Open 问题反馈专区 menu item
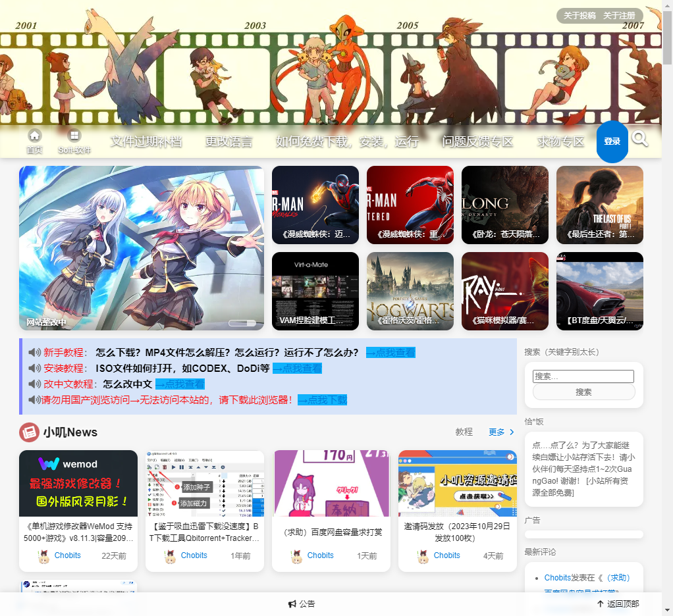The width and height of the screenshot is (673, 616). click(x=477, y=141)
